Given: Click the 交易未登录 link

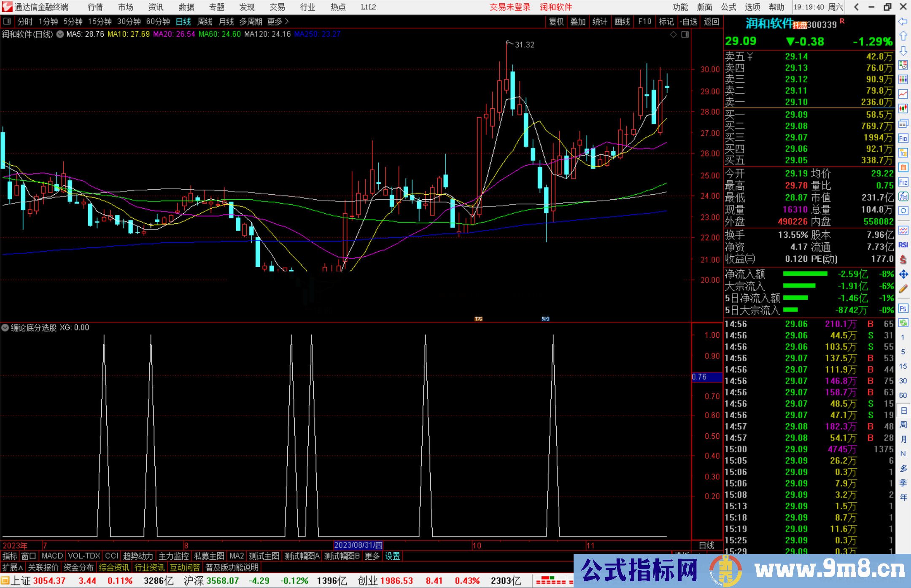Looking at the screenshot, I should point(510,7).
